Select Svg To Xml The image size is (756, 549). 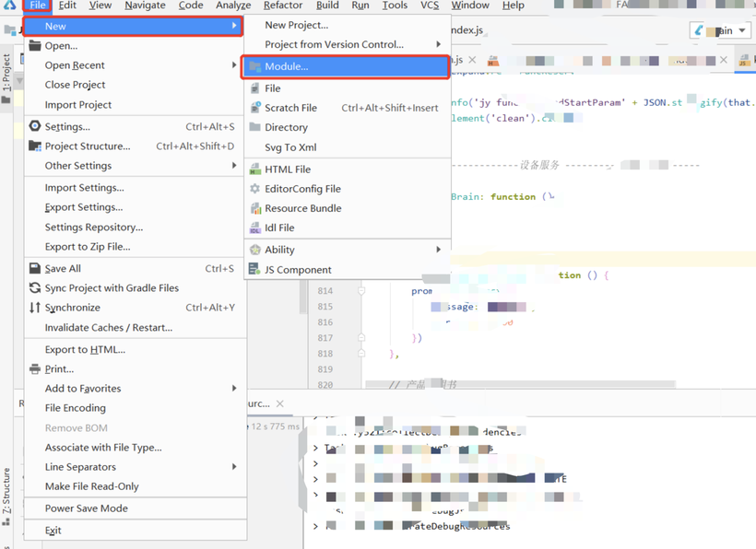click(290, 147)
